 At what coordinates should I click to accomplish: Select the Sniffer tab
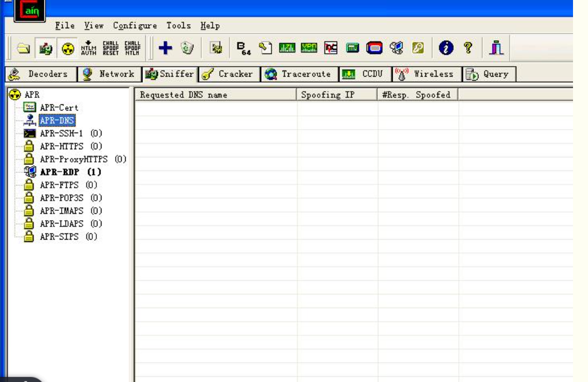pyautogui.click(x=170, y=74)
